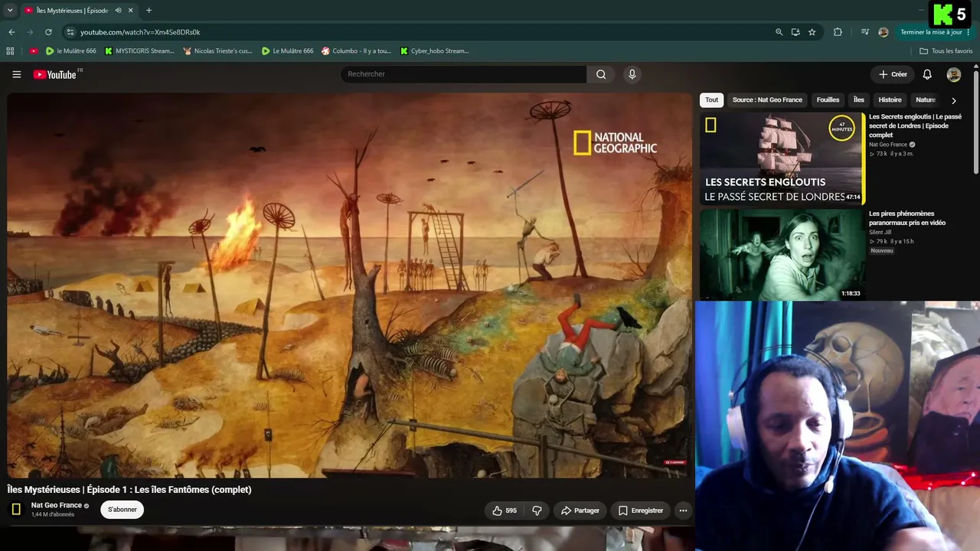Image resolution: width=980 pixels, height=551 pixels.
Task: Go back in browser history
Action: (x=11, y=32)
